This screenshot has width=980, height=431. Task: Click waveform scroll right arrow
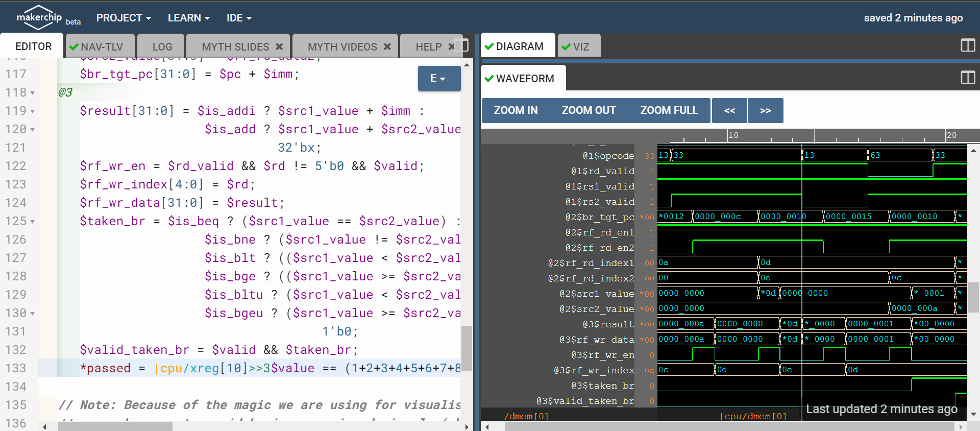tap(962, 426)
